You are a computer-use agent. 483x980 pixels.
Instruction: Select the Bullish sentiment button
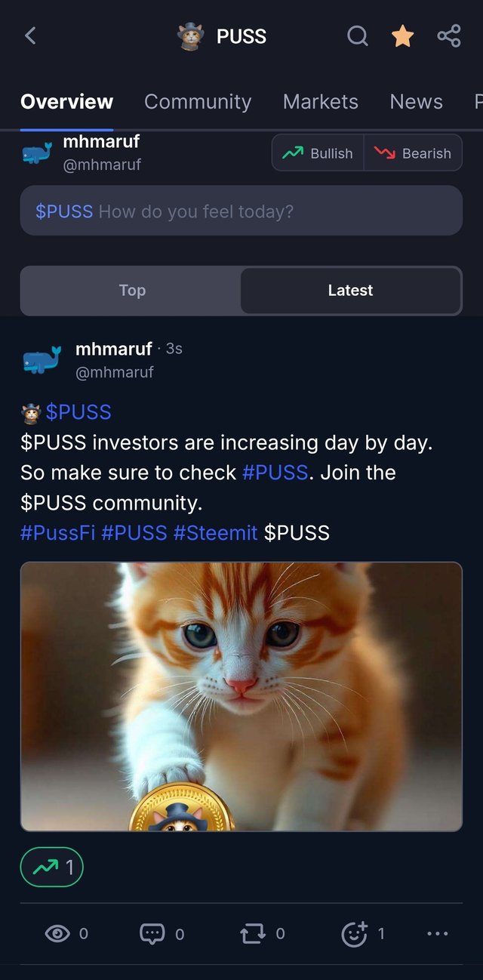(x=318, y=153)
